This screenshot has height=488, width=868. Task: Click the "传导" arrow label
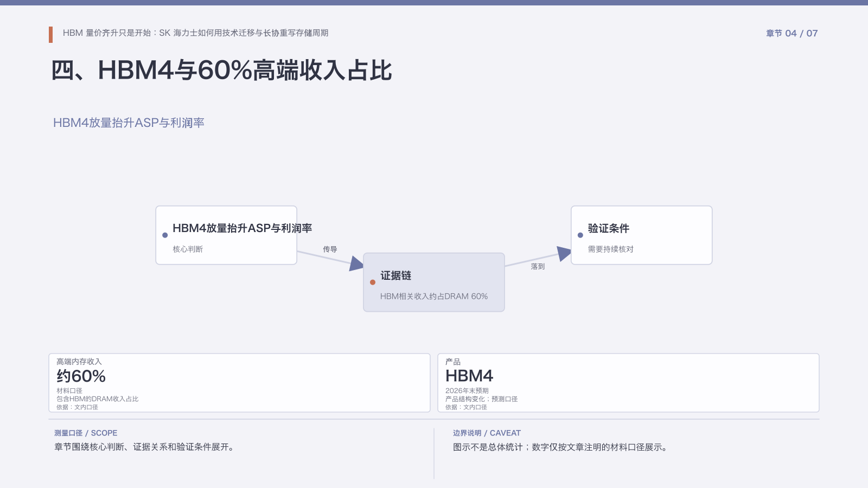[330, 249]
